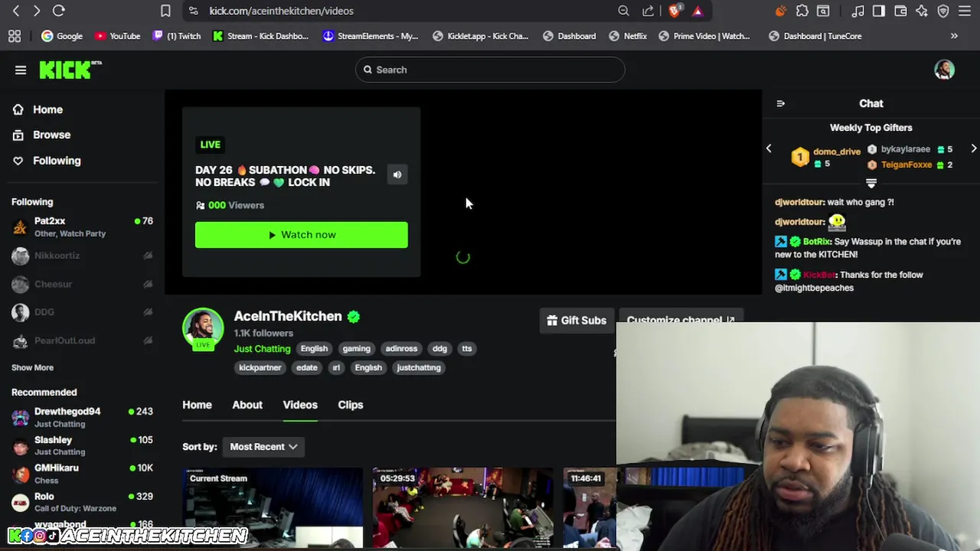The width and height of the screenshot is (980, 551).
Task: Switch to the channel Home tab
Action: (x=197, y=405)
